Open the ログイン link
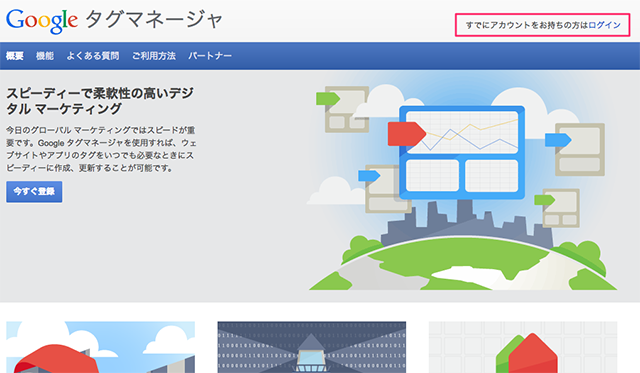The height and width of the screenshot is (373, 640). tap(604, 25)
